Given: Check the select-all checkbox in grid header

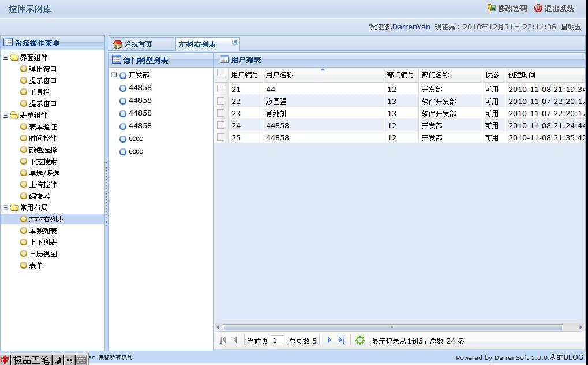Looking at the screenshot, I should click(x=220, y=73).
